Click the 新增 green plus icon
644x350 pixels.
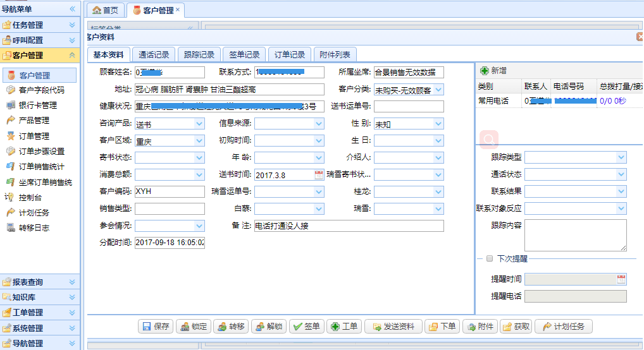point(485,71)
